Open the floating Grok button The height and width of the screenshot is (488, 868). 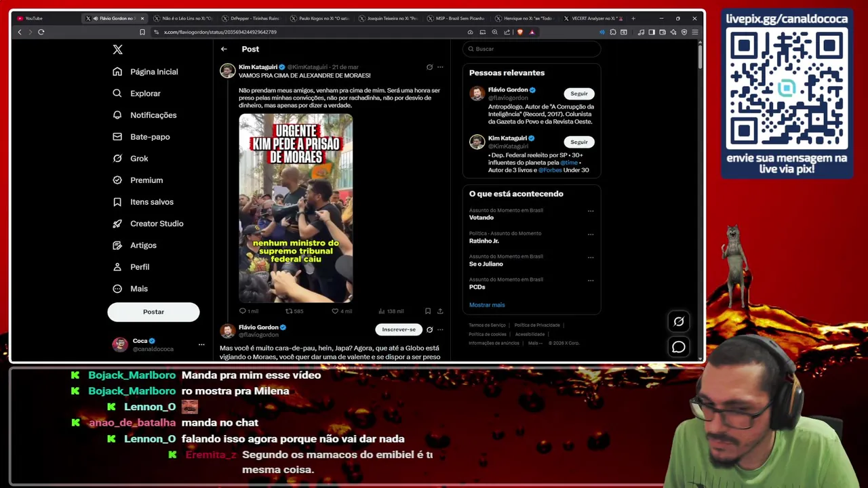(679, 321)
